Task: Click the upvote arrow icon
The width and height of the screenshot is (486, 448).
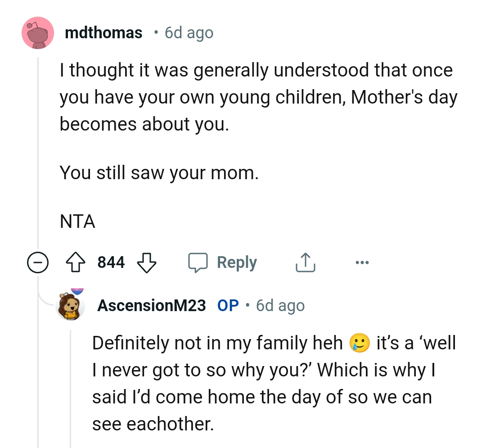Action: tap(76, 262)
